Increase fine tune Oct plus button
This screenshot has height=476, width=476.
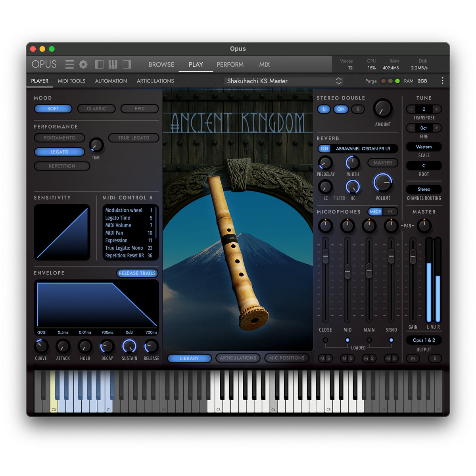tap(437, 128)
